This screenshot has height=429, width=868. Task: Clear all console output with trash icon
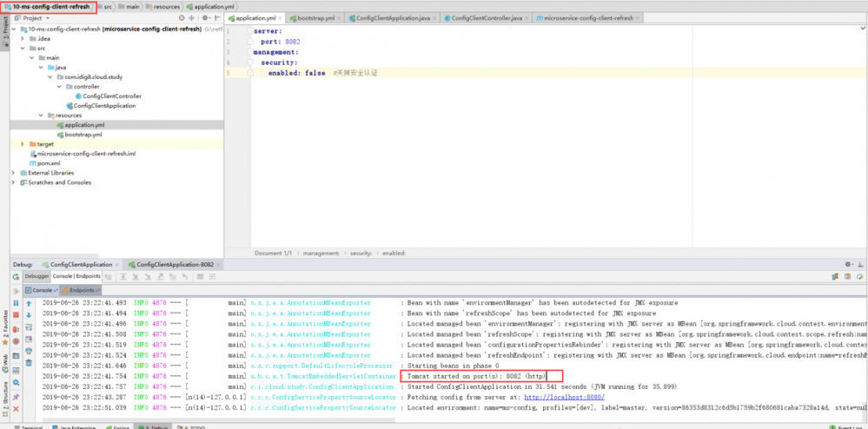tap(29, 363)
